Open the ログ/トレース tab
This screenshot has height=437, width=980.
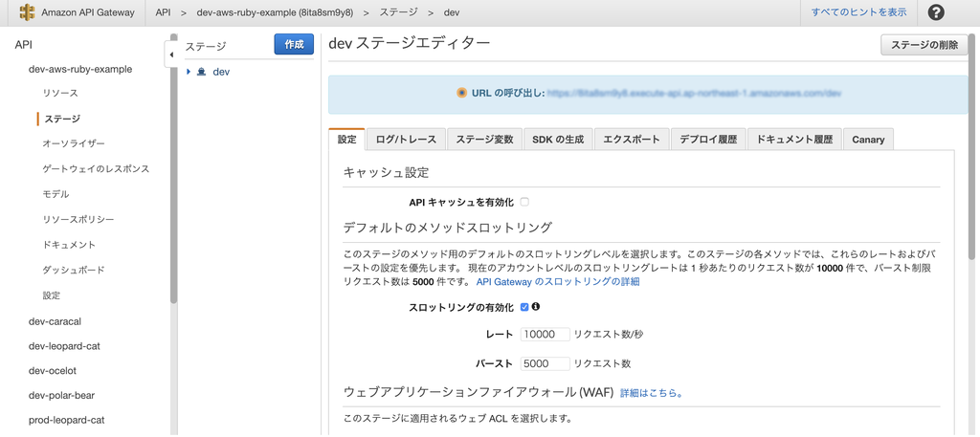[406, 140]
